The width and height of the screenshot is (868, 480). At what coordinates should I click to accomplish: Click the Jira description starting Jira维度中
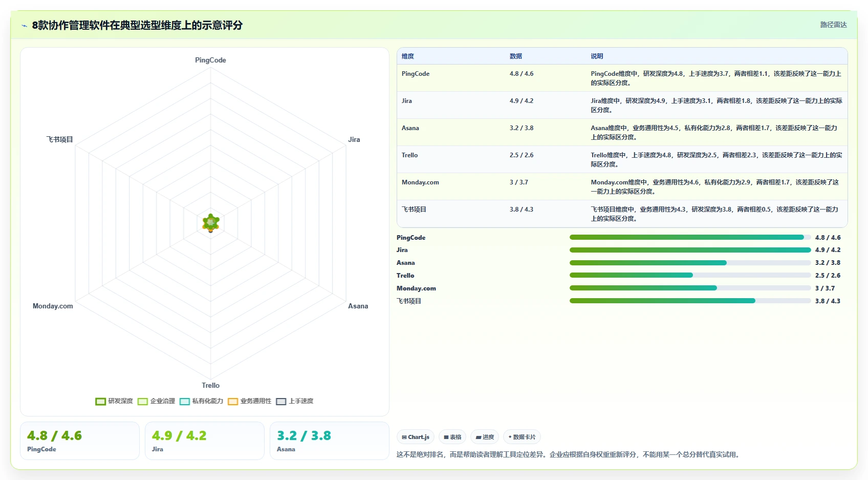tap(717, 106)
